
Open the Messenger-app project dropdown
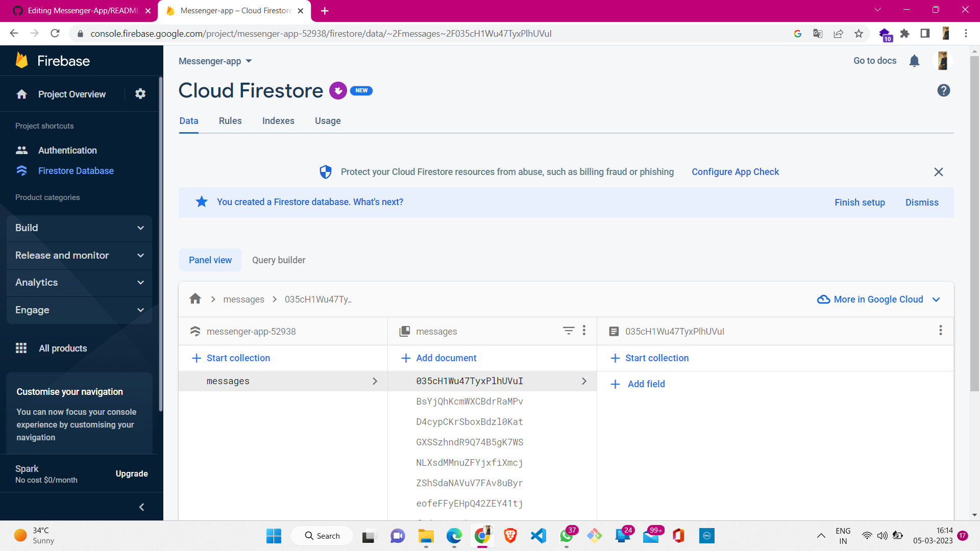point(215,61)
